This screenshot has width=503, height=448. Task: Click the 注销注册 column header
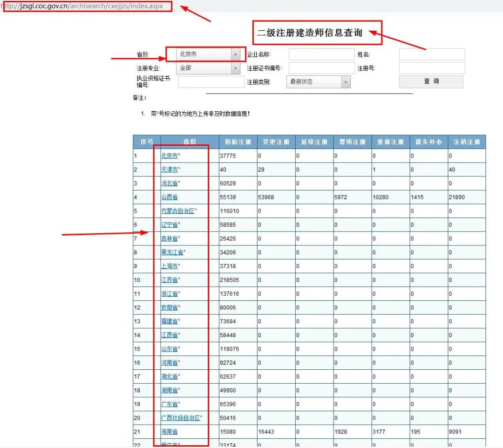(467, 142)
